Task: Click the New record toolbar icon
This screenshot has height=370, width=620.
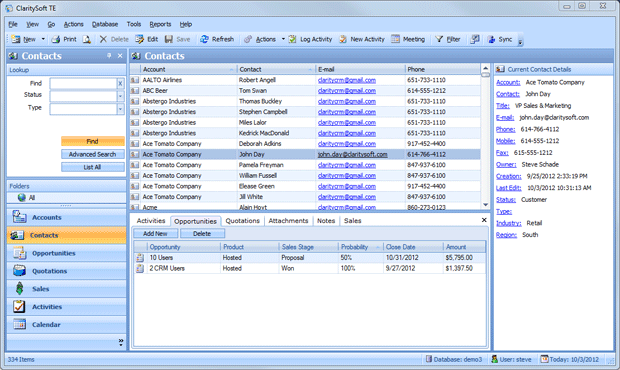Action: [x=16, y=39]
